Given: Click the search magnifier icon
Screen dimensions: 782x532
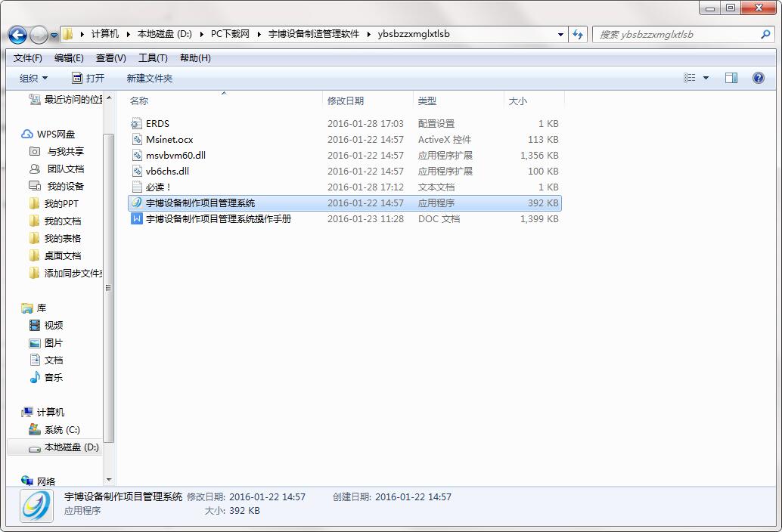Looking at the screenshot, I should pyautogui.click(x=765, y=34).
